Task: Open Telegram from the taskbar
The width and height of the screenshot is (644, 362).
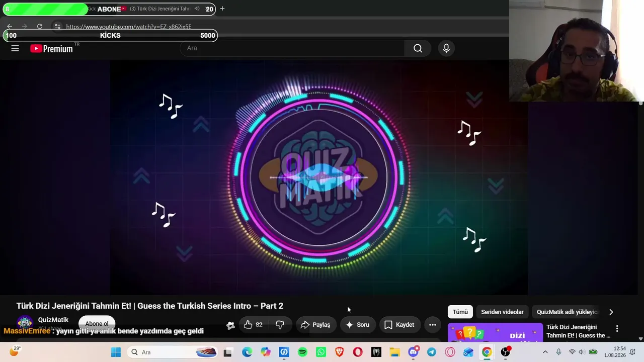Action: [432, 352]
